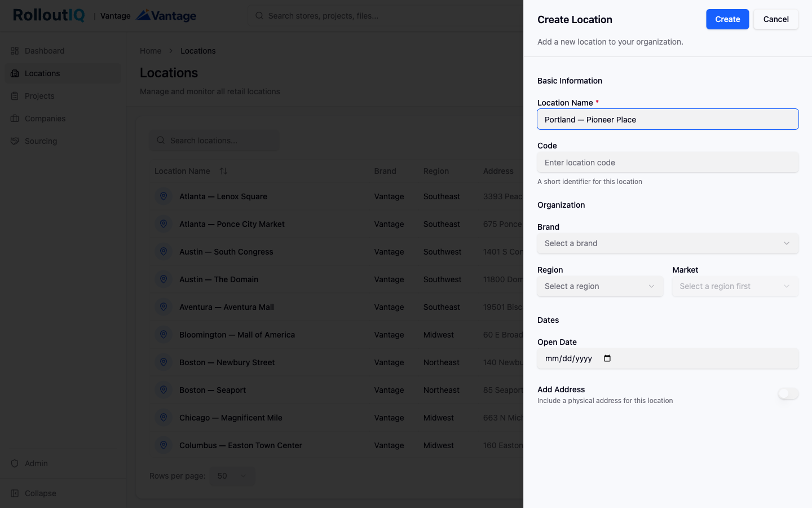This screenshot has height=508, width=812.
Task: Open the Rows per page dropdown
Action: 232,476
